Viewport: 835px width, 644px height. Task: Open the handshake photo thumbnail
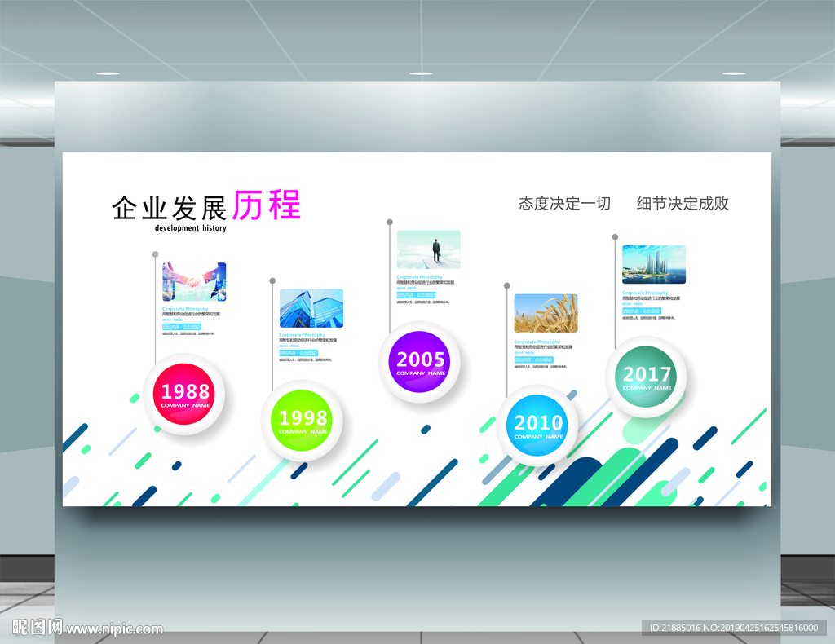pos(194,282)
